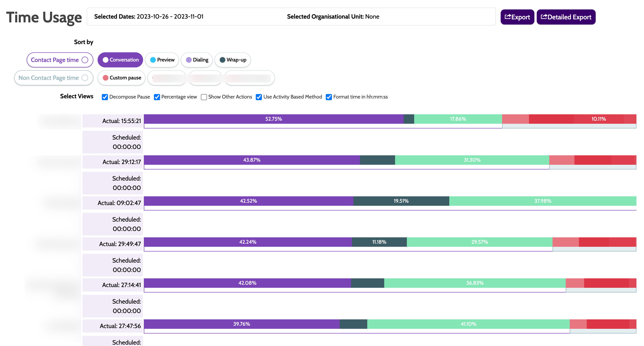Click the 52.75% conversation bar segment
The height and width of the screenshot is (346, 644).
tap(273, 119)
